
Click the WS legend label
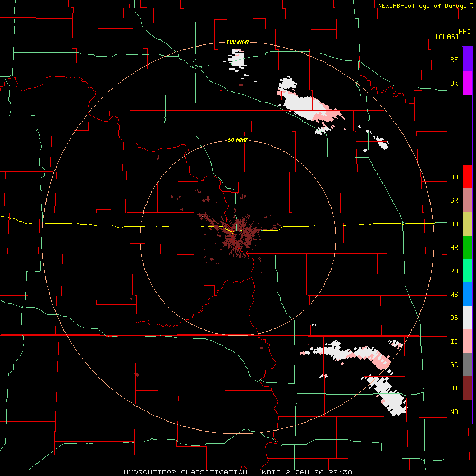click(x=454, y=295)
